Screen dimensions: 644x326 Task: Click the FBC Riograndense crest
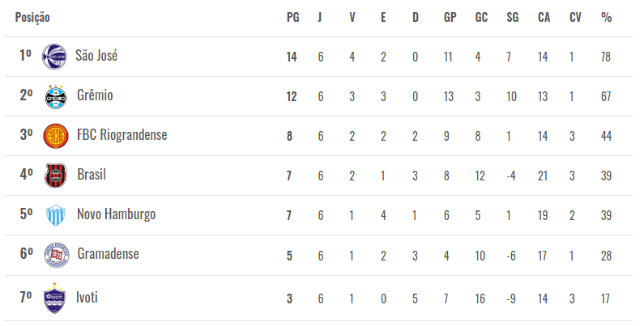point(55,136)
